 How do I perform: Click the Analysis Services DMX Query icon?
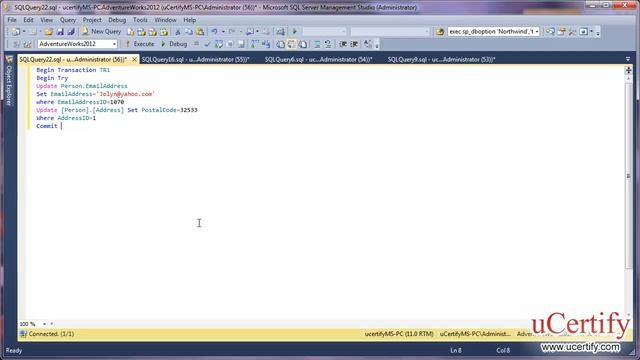point(152,31)
